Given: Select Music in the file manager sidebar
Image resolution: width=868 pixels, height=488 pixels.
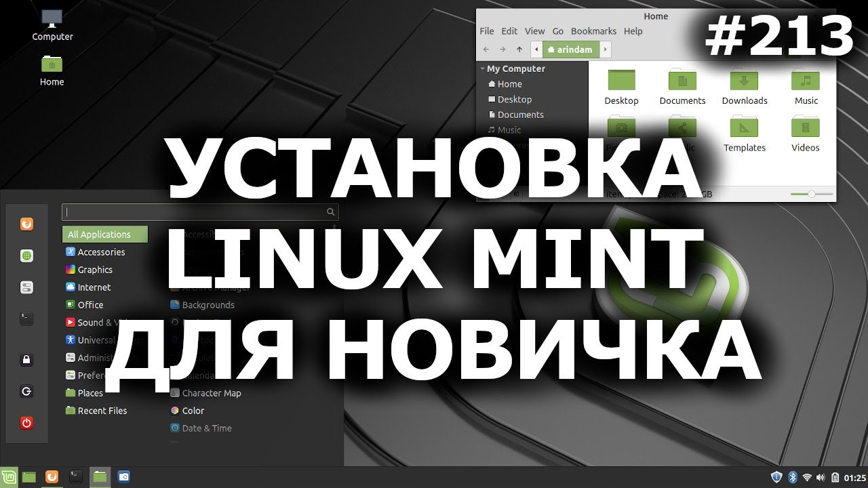Looking at the screenshot, I should coord(505,129).
